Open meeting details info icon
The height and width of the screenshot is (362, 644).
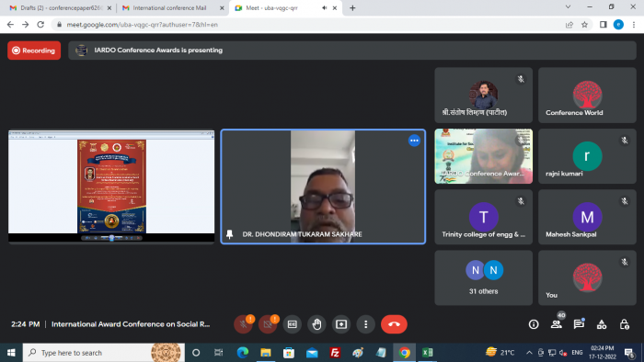534,324
